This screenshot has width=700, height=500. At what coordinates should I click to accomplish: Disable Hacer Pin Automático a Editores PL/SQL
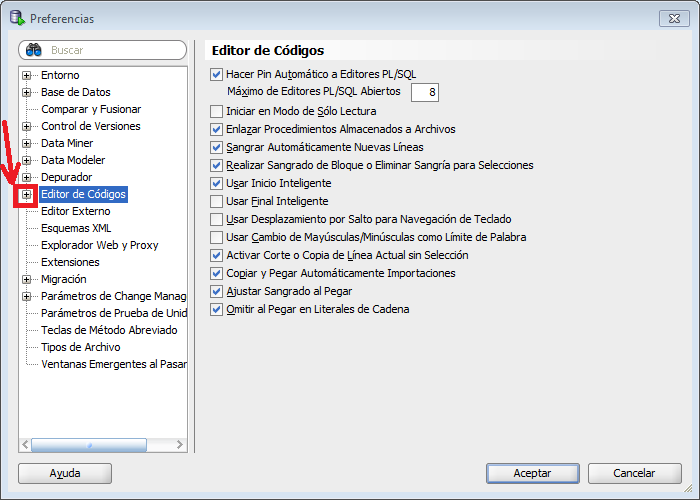[x=217, y=75]
